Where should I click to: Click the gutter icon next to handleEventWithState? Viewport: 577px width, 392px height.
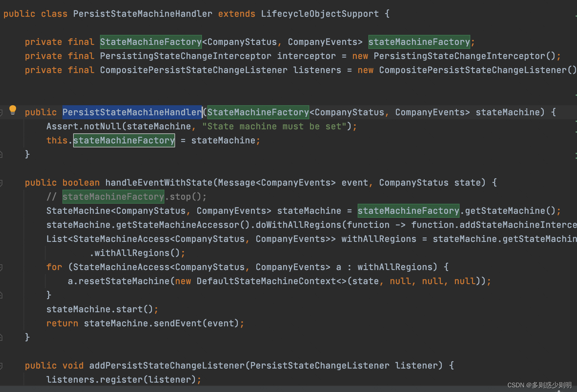point(2,183)
